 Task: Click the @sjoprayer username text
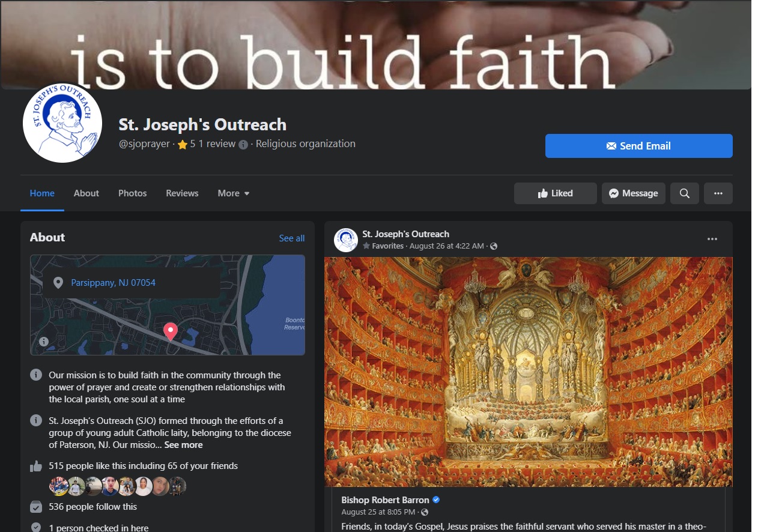144,144
